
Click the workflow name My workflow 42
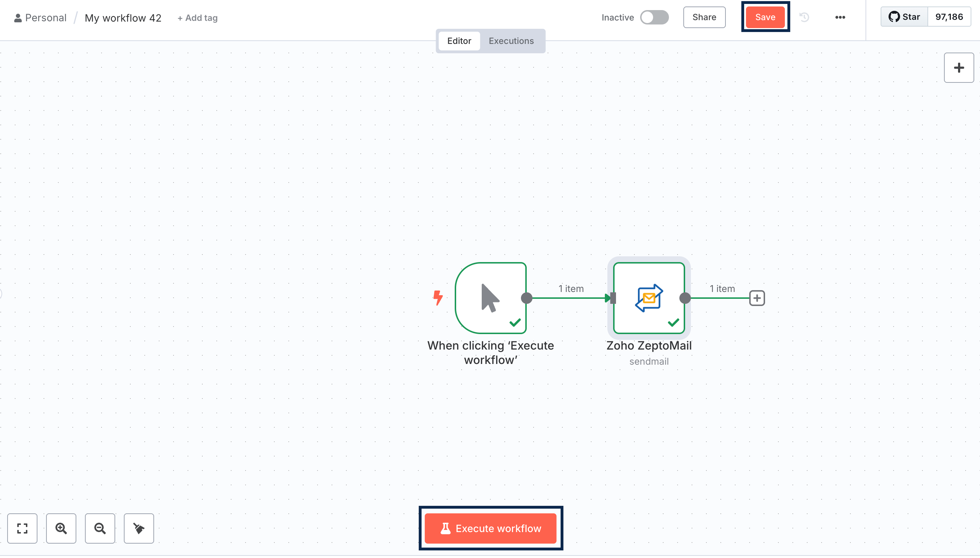click(x=123, y=18)
